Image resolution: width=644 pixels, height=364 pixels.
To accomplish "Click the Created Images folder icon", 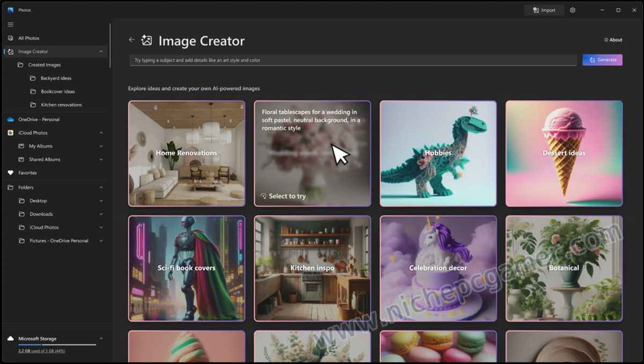I will pos(20,65).
